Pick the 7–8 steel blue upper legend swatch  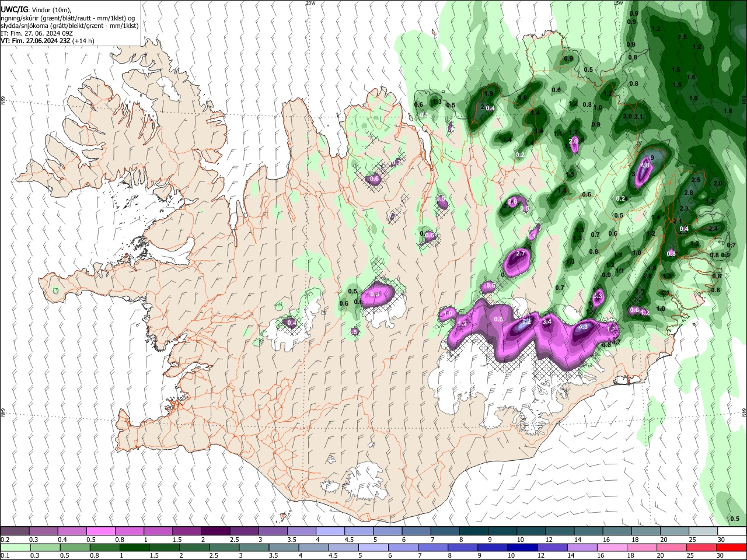444,531
